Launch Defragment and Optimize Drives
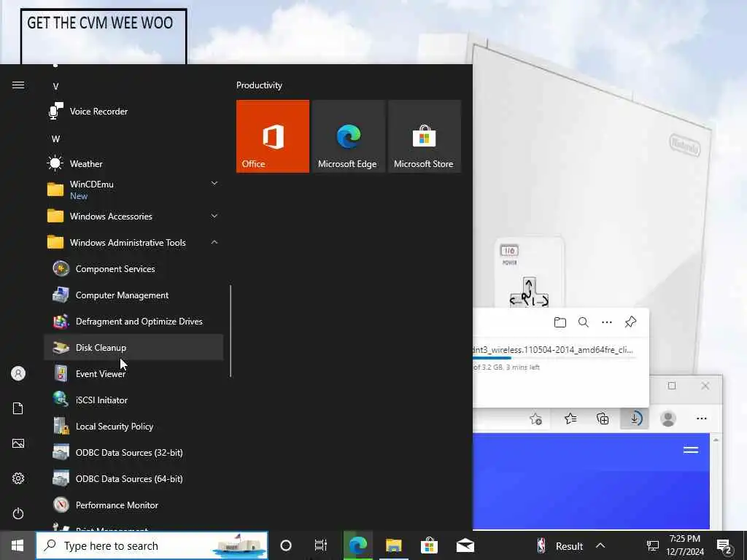 pos(133,322)
